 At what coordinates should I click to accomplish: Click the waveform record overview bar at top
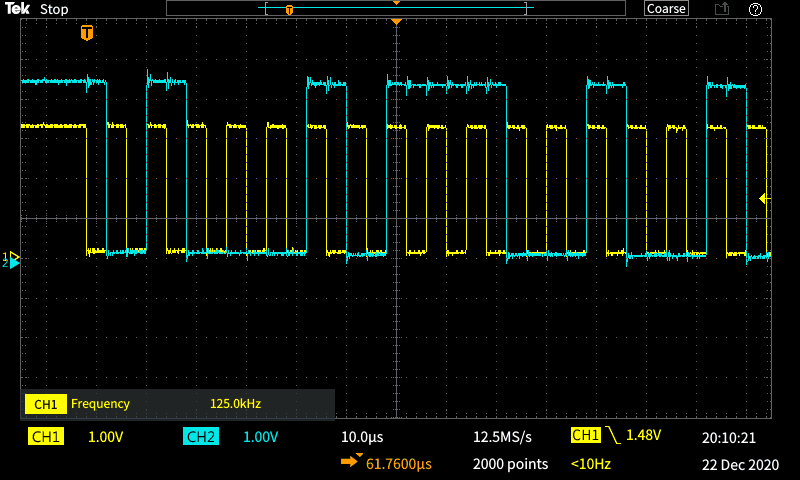pos(396,9)
